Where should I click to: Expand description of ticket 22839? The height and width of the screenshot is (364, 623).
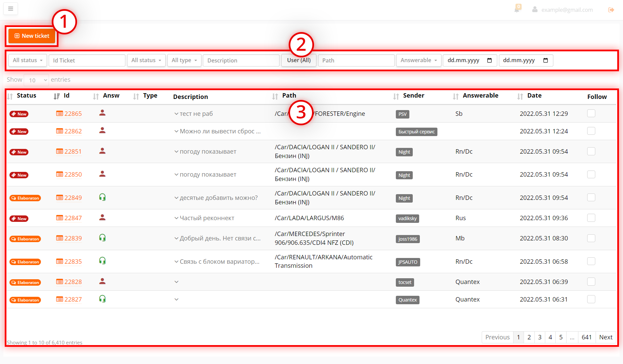176,238
